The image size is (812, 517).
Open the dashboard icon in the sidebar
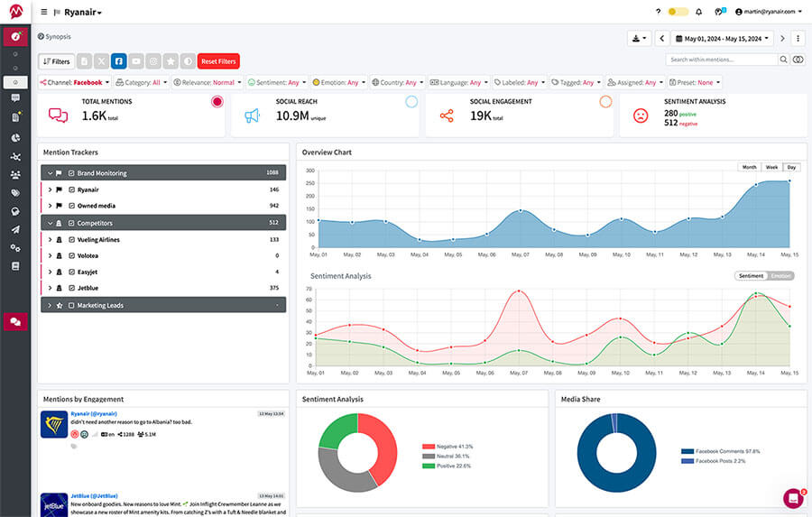coord(15,36)
